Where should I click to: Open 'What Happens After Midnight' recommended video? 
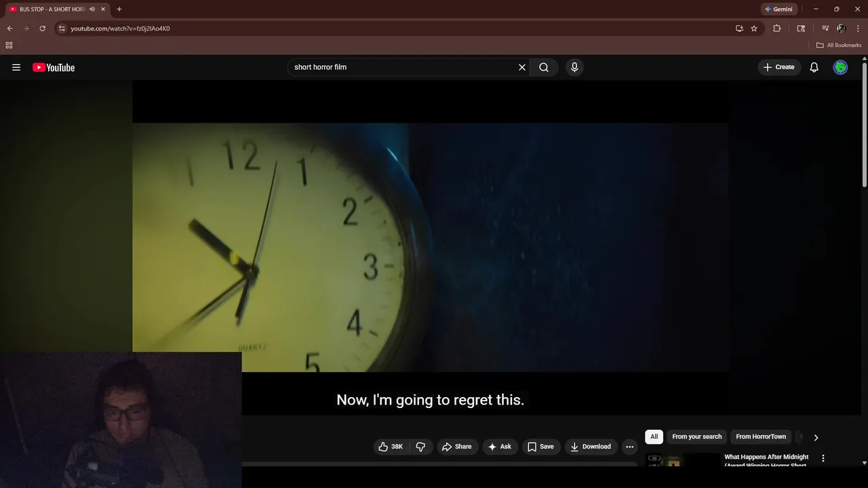[x=766, y=461]
